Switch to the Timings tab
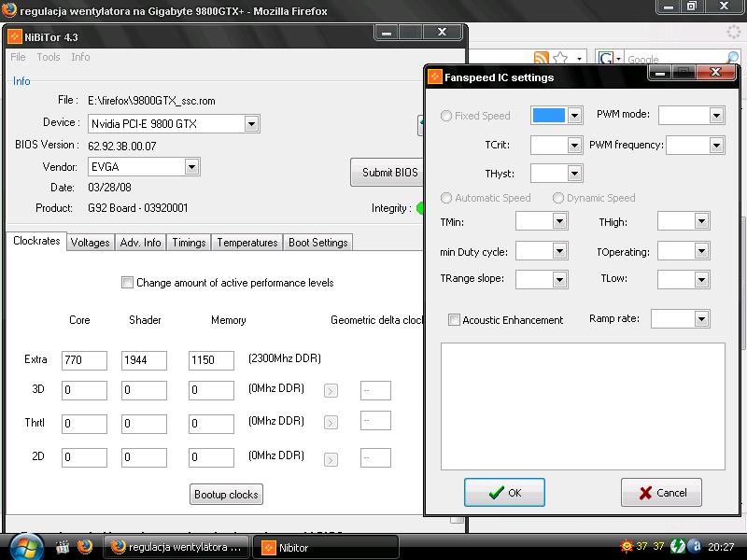The image size is (747, 560). click(x=189, y=243)
